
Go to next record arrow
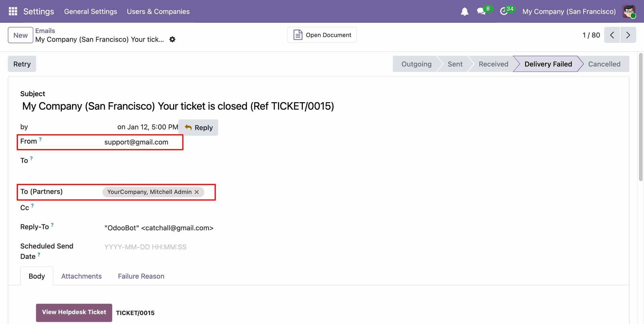tap(628, 35)
